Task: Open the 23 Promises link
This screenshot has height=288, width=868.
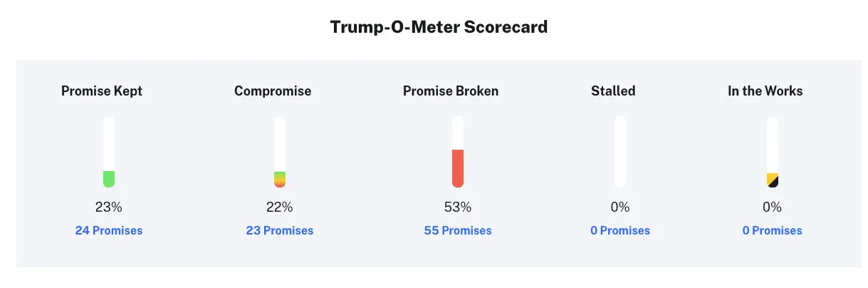Action: pyautogui.click(x=280, y=230)
